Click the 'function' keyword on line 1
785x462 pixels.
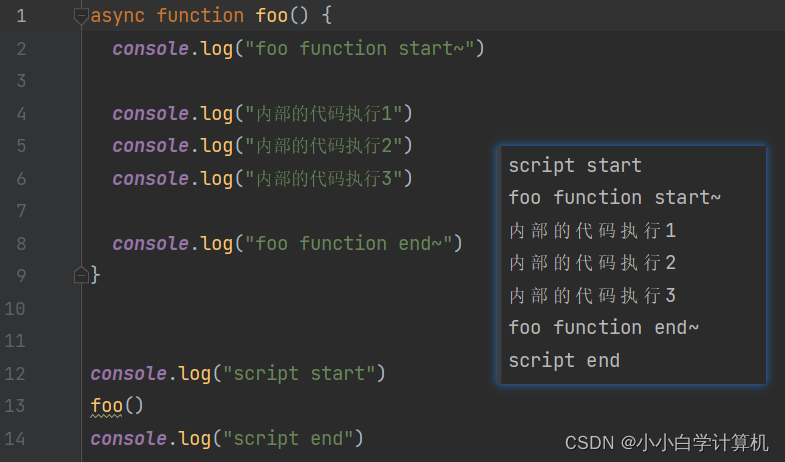(x=200, y=16)
